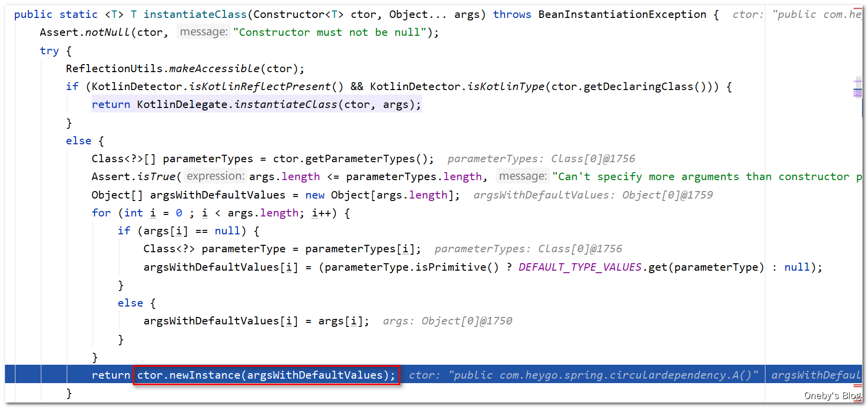Click the try keyword
Screen dimensions: 868x408
(x=49, y=51)
